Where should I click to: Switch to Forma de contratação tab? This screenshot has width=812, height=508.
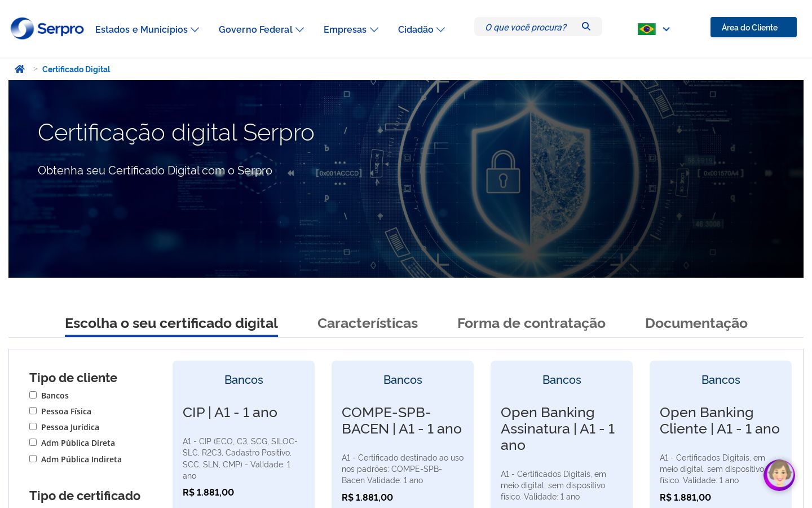point(531,323)
